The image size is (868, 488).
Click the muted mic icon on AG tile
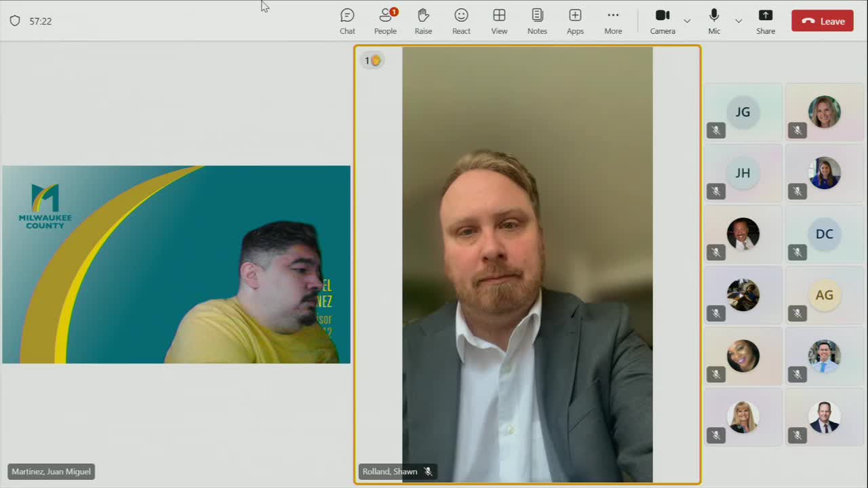point(797,313)
